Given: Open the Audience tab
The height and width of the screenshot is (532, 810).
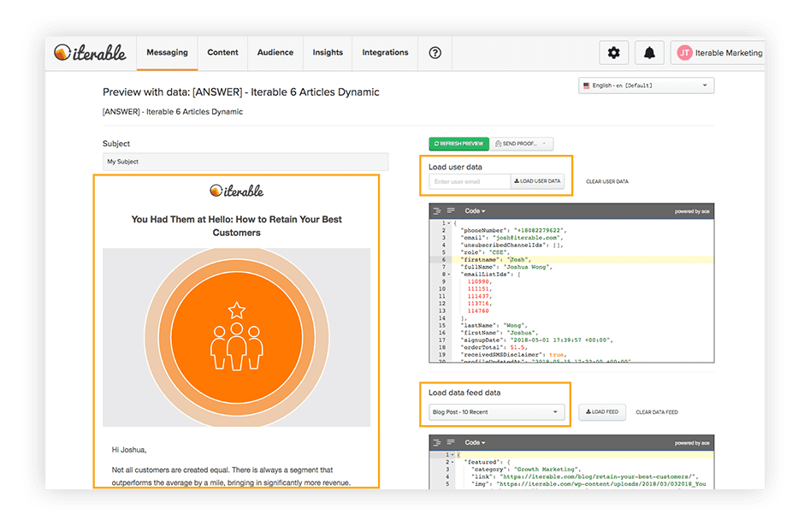Looking at the screenshot, I should click(275, 53).
